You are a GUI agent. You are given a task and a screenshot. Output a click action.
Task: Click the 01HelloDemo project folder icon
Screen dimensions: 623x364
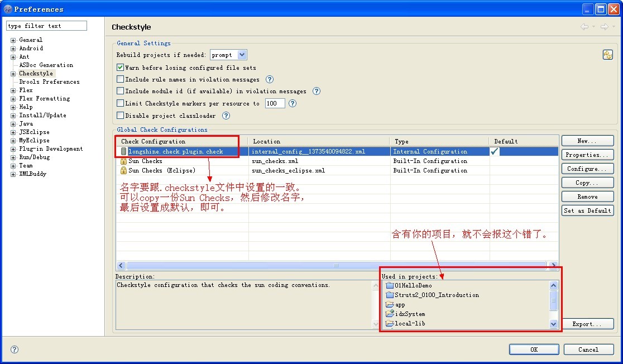click(390, 285)
